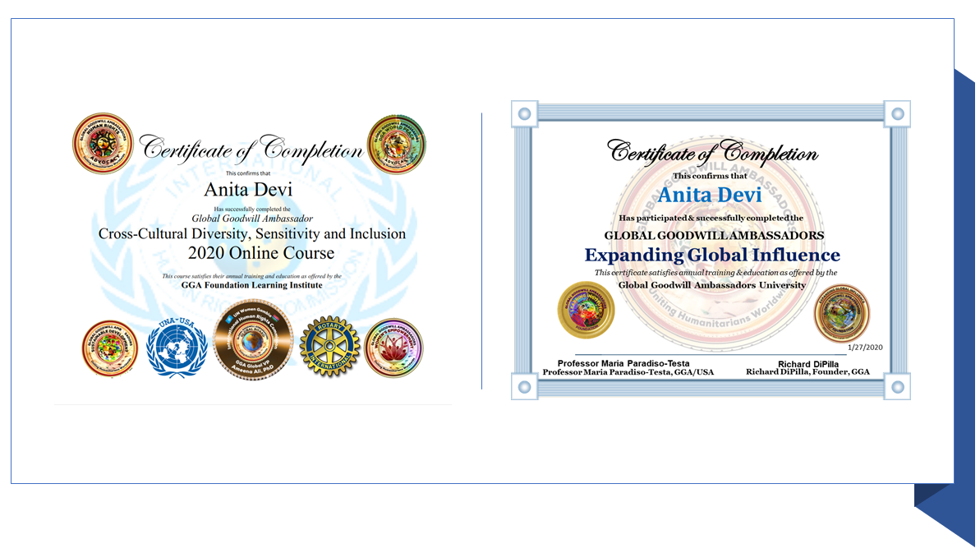980x553 pixels.
Task: Select the Women's Empowerment lotus seal
Action: pos(393,348)
